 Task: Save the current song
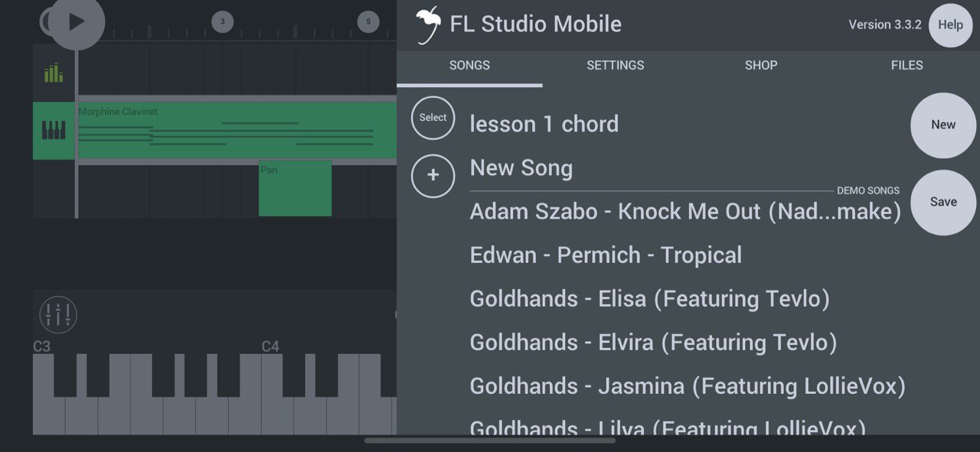(943, 202)
